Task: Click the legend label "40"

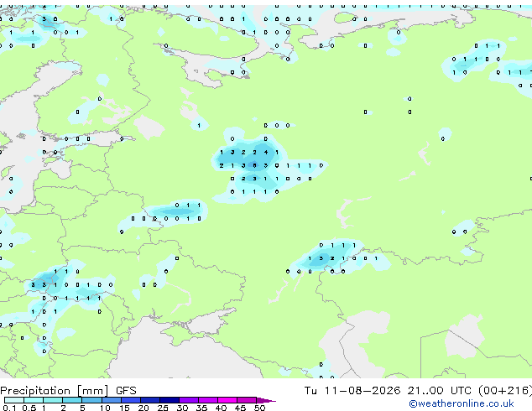Action: pos(221,408)
